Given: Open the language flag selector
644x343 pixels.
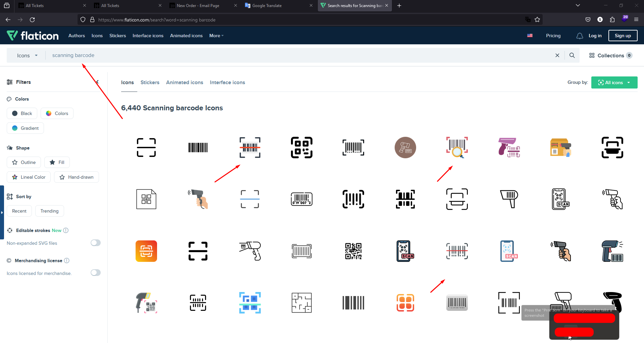Looking at the screenshot, I should point(530,36).
